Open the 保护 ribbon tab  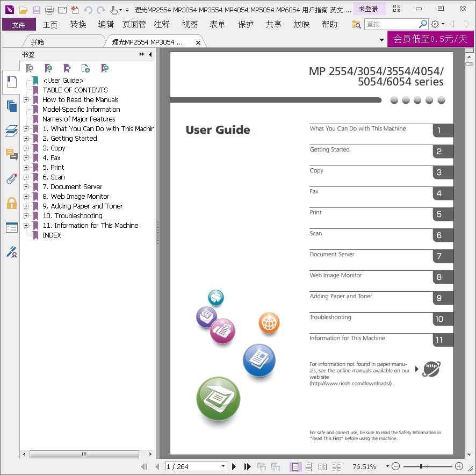(246, 24)
